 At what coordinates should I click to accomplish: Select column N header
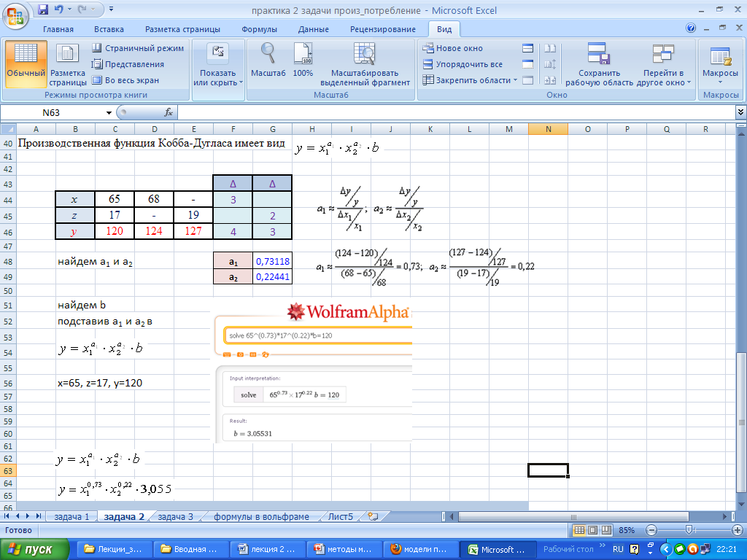548,129
